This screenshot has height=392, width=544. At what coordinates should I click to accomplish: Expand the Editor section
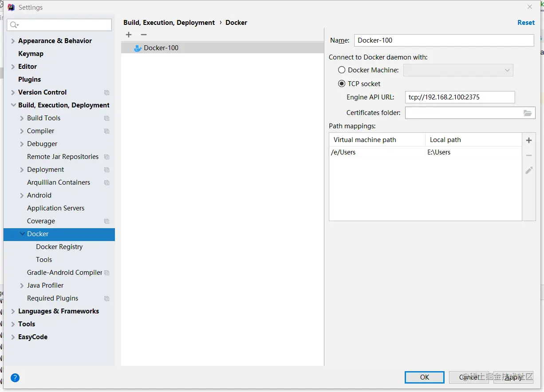tap(13, 67)
